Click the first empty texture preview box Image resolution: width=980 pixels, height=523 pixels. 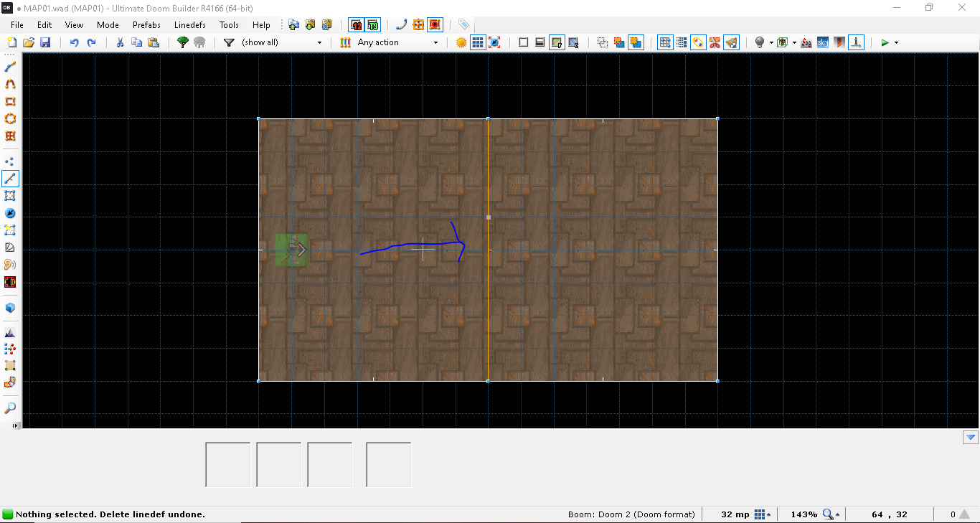[228, 465]
